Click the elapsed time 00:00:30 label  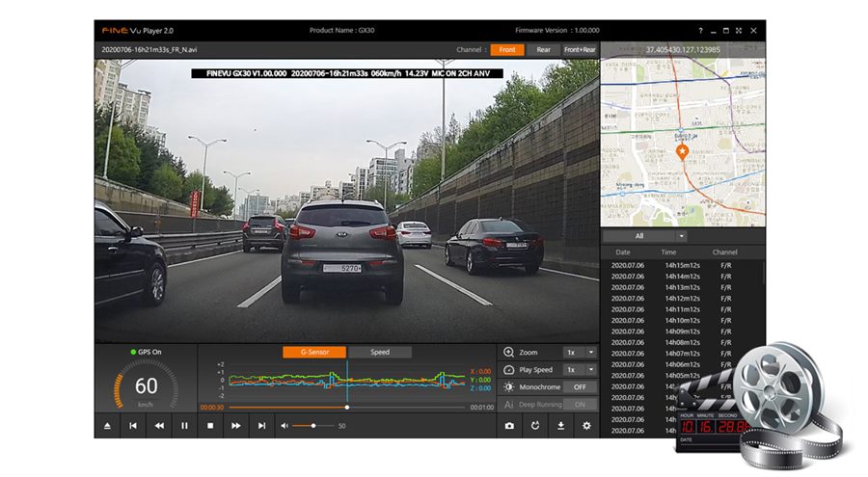[x=212, y=408]
